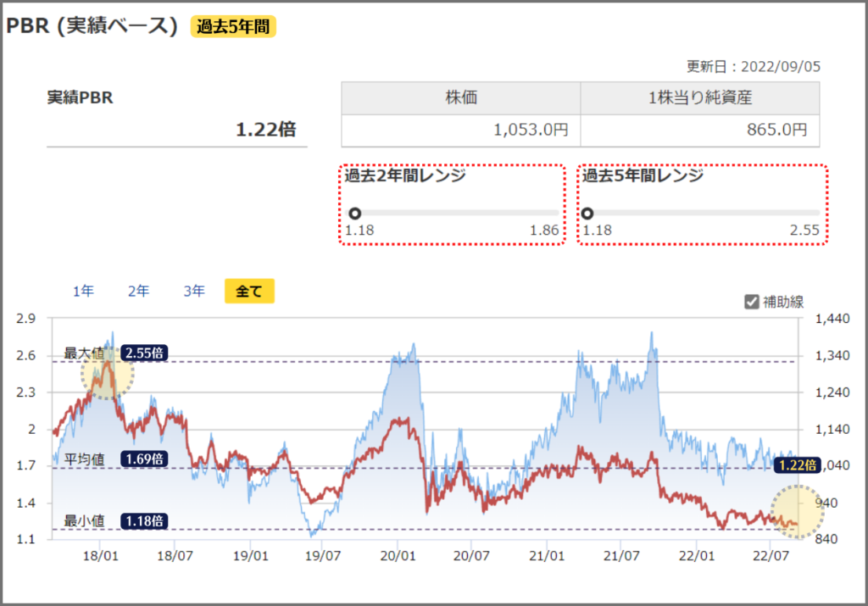Click the 最小値 1.18倍 label
Viewport: 868px width, 606px height.
pos(144,520)
